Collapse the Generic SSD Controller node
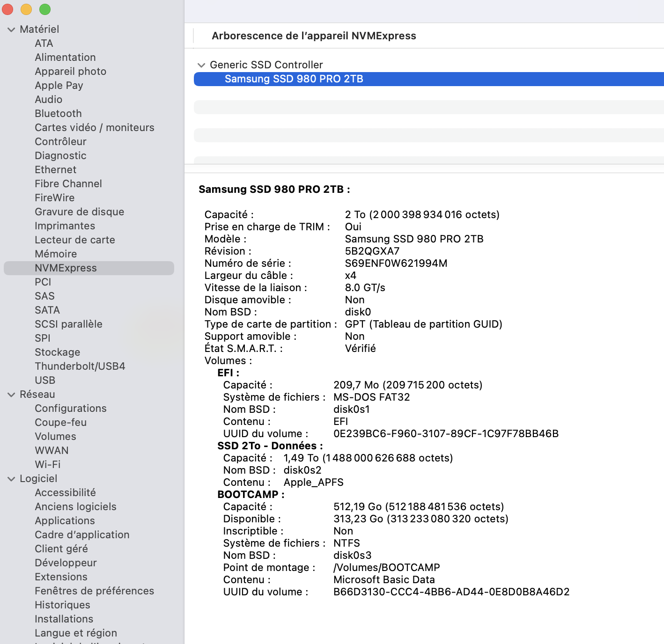Viewport: 664px width, 644px height. point(201,65)
